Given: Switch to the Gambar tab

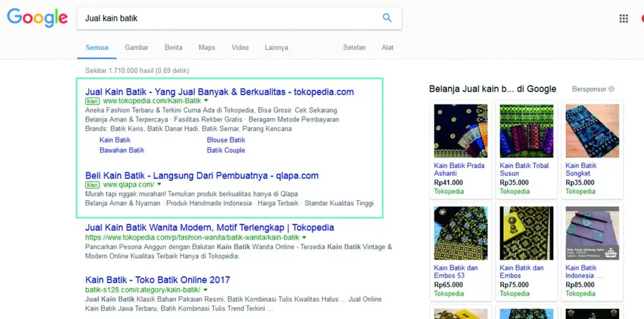Looking at the screenshot, I should (x=137, y=48).
